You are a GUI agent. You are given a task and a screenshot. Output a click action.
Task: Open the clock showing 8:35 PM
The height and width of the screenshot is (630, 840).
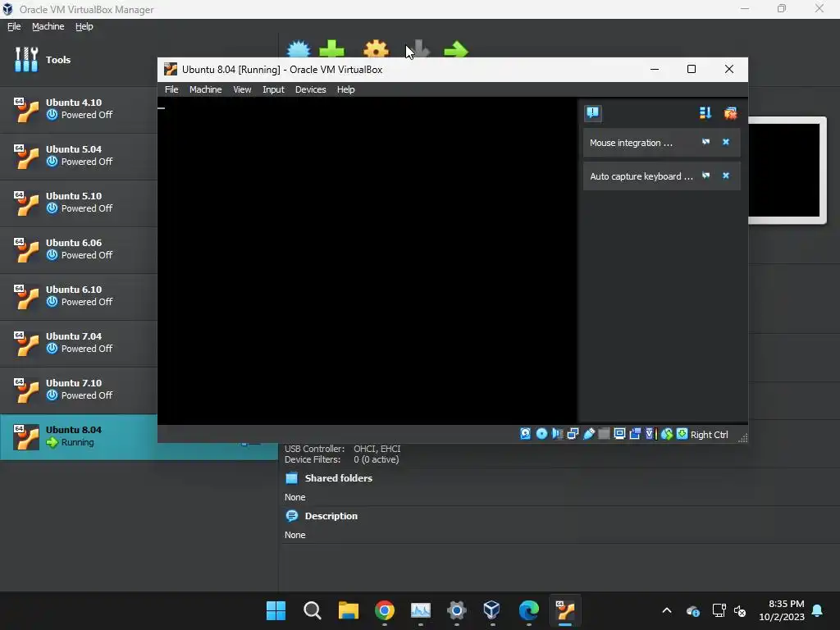tap(782, 610)
